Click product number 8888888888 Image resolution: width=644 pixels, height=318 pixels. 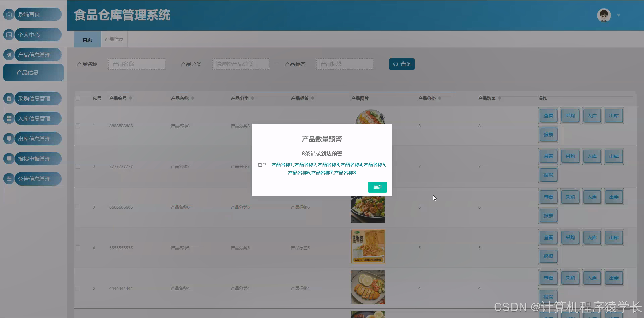(121, 126)
